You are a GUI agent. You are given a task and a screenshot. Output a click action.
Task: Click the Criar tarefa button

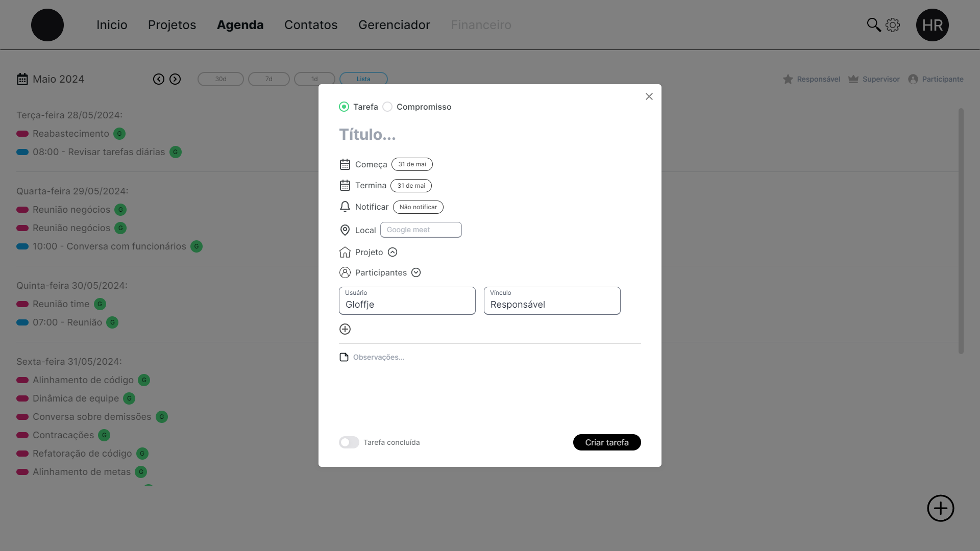pos(607,442)
